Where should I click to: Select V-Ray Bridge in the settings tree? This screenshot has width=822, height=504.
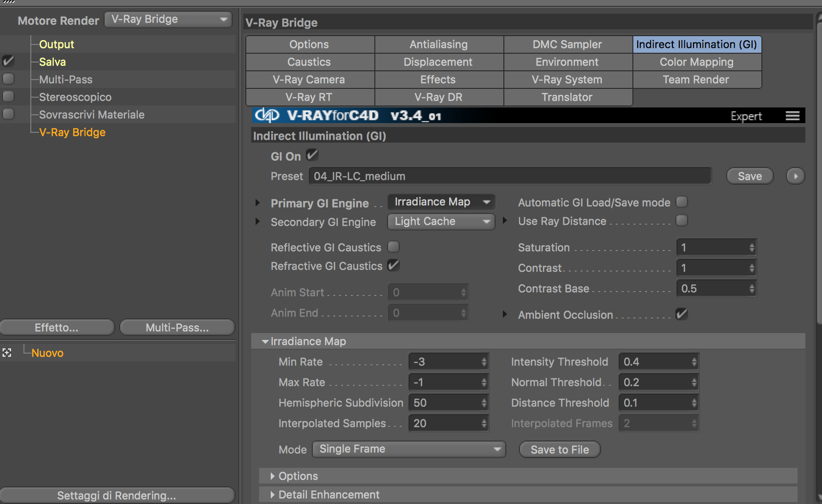pyautogui.click(x=72, y=132)
